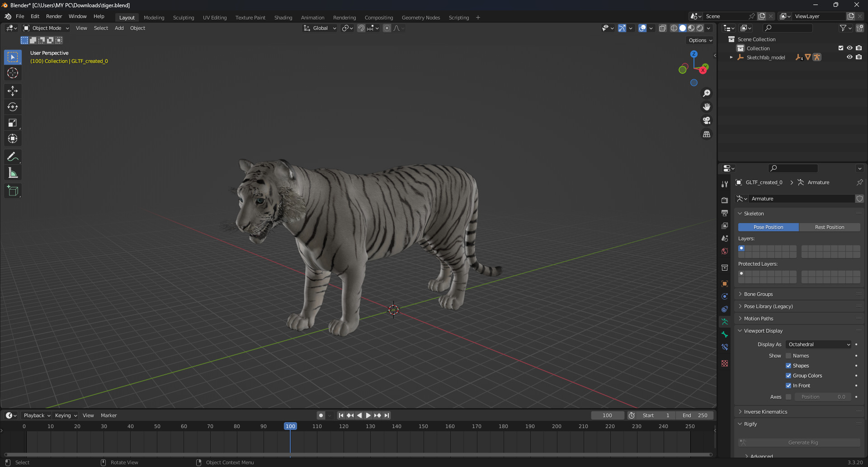Open the Bone Constraints properties tab
Image resolution: width=868 pixels, height=467 pixels.
point(725,347)
